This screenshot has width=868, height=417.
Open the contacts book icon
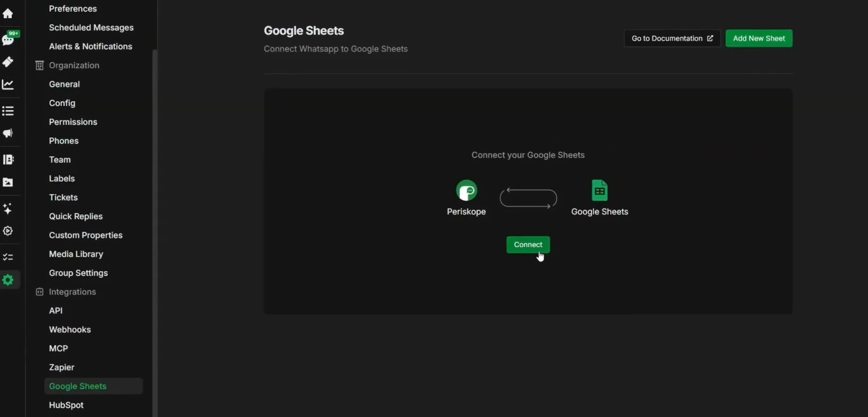click(7, 159)
